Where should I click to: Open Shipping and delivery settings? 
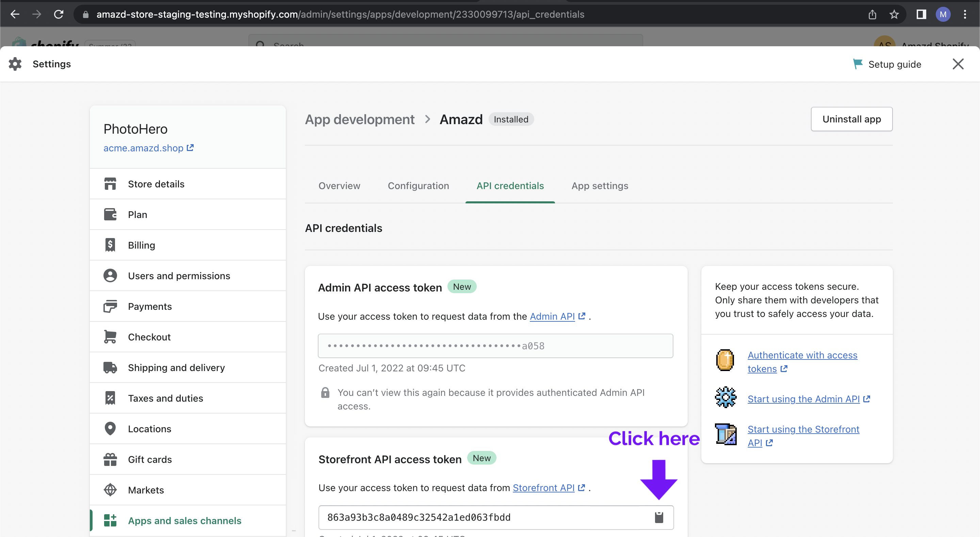[187, 367]
